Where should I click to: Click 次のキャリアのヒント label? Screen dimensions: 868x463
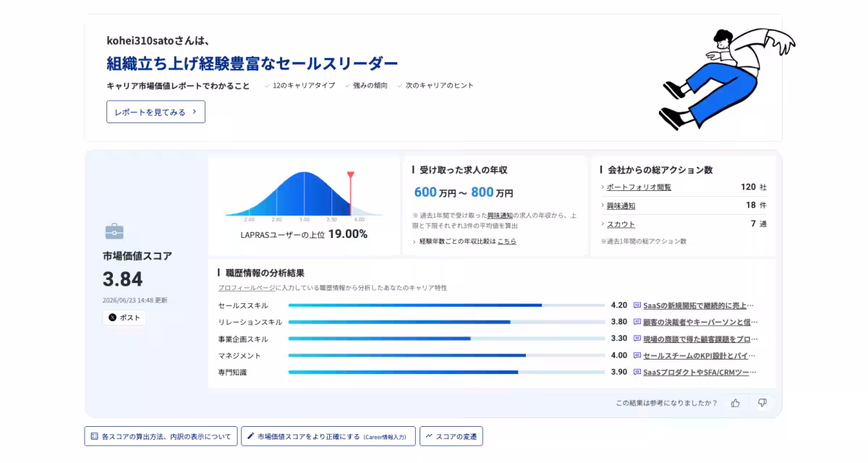click(440, 85)
